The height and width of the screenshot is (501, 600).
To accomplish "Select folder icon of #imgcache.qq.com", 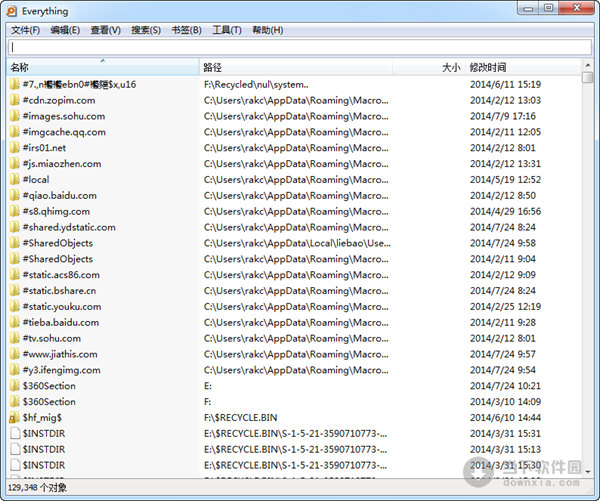I will [x=15, y=132].
